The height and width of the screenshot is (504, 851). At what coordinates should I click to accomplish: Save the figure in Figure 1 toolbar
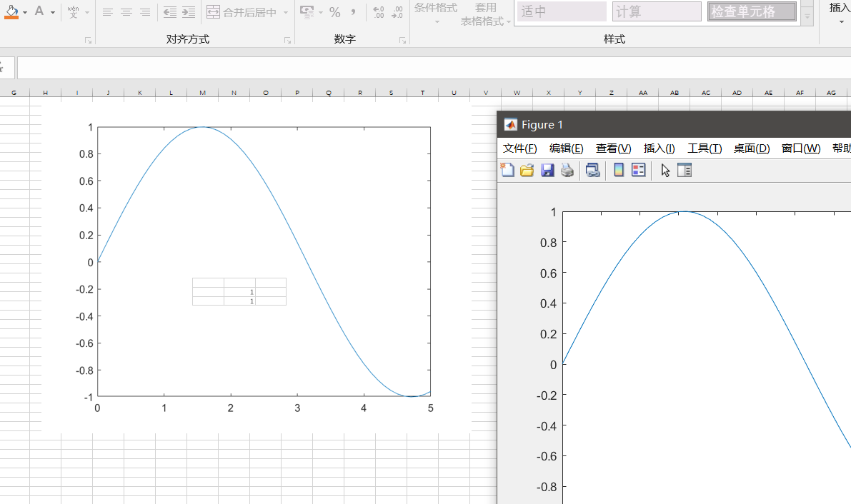pyautogui.click(x=547, y=170)
